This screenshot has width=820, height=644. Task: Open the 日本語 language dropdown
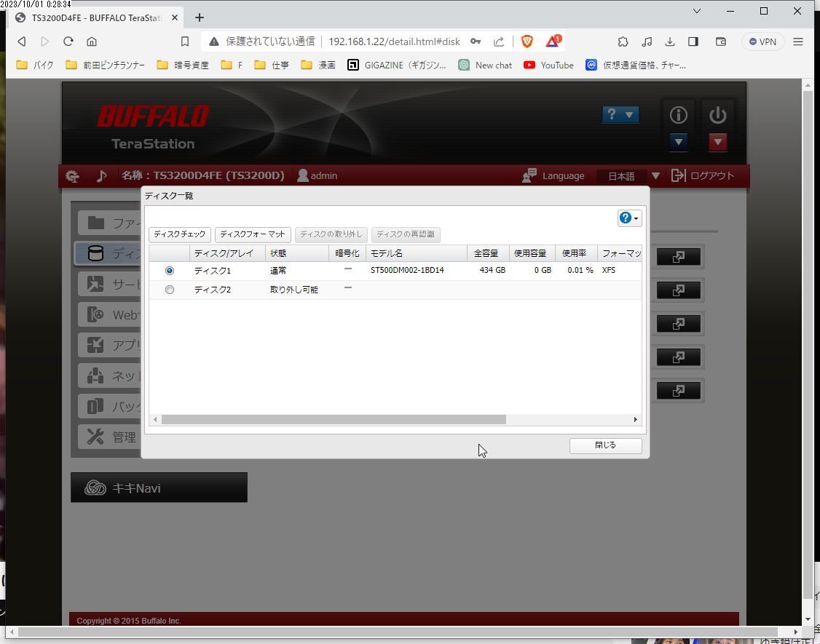(x=629, y=176)
